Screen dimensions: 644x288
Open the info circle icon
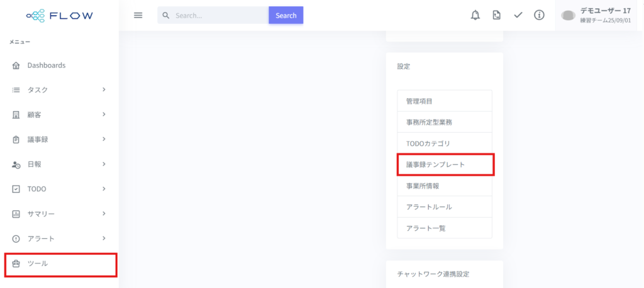click(x=539, y=15)
